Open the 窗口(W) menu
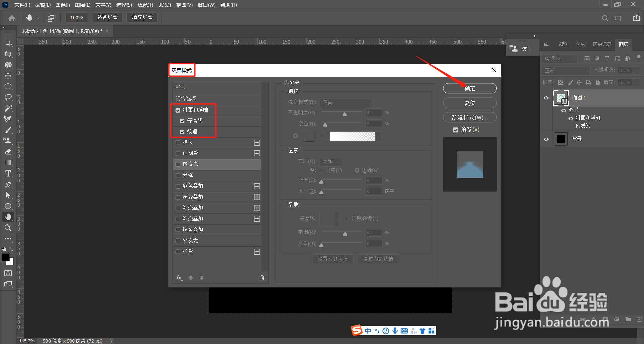 [x=207, y=5]
